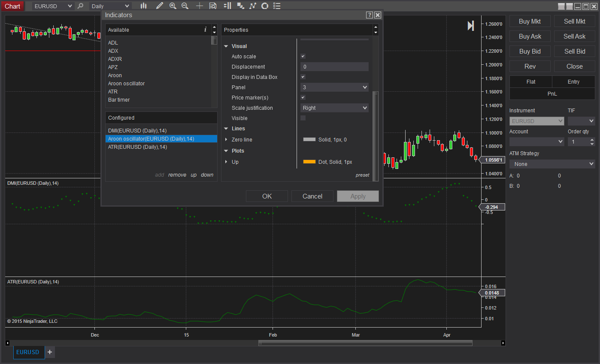Screen dimensions: 600x364
Task: Select ATR in the Configured list
Action: click(137, 147)
